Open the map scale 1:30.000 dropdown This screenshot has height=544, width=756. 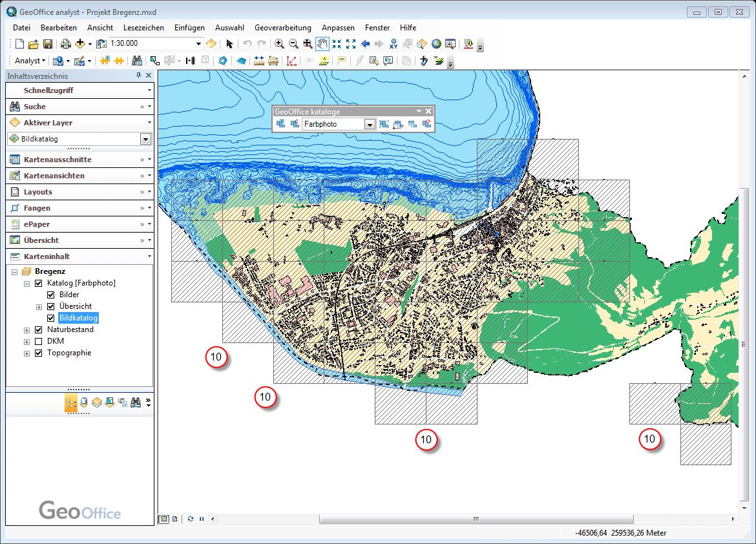pyautogui.click(x=199, y=44)
